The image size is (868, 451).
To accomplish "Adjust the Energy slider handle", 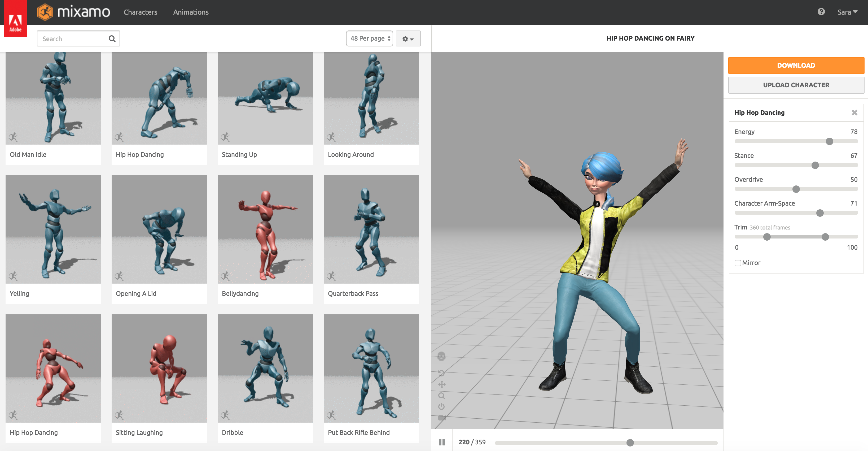I will [x=829, y=142].
